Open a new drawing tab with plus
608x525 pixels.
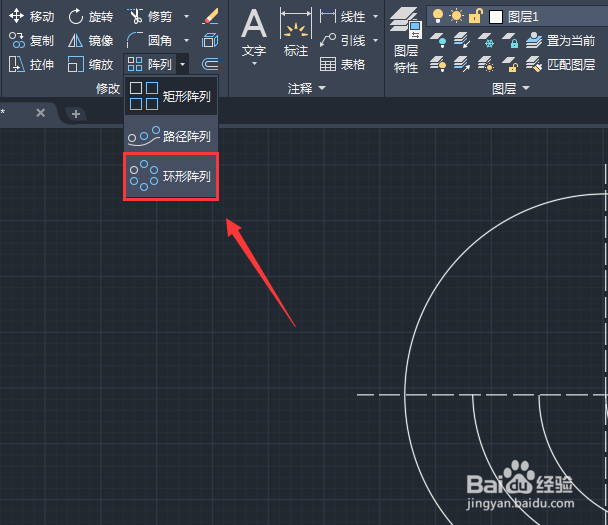click(76, 114)
